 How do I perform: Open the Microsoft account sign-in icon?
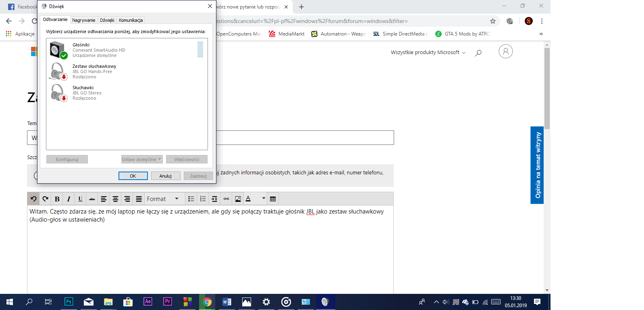506,51
